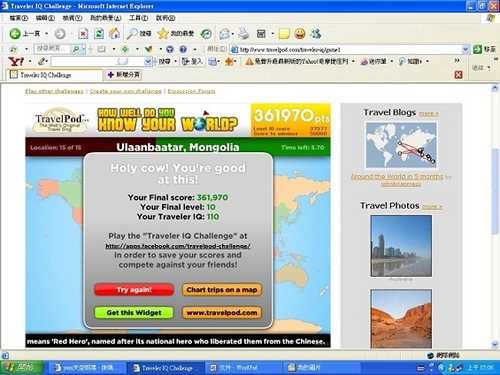Click the smiley face toolbar icon

pos(300,33)
